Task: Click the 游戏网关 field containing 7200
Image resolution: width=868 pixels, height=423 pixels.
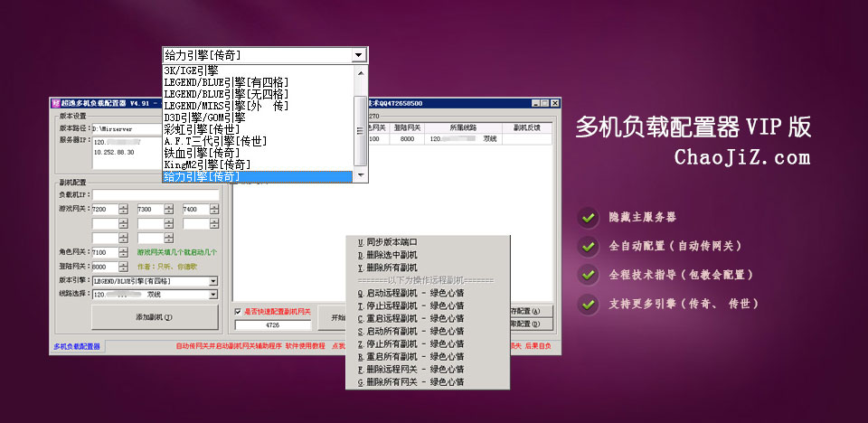Action: [x=105, y=210]
